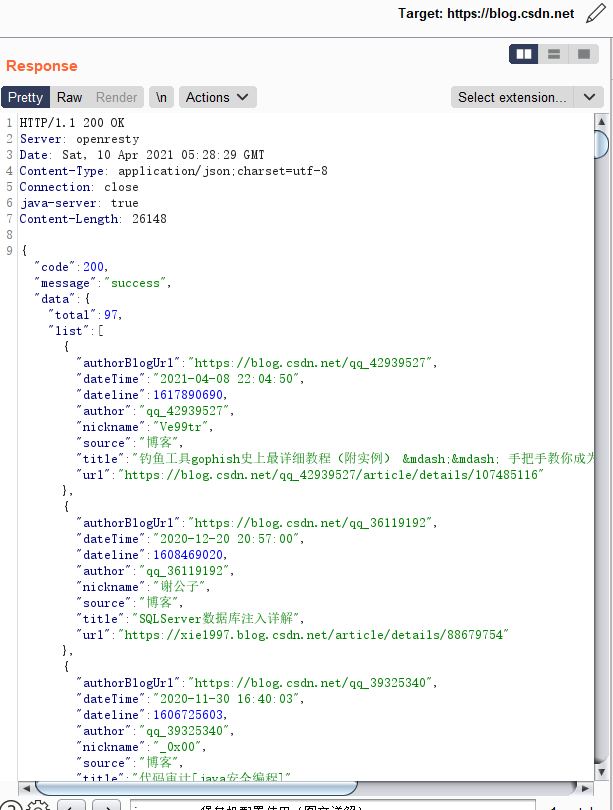Click the Content-Type application/json header
The width and height of the screenshot is (613, 810).
click(174, 171)
